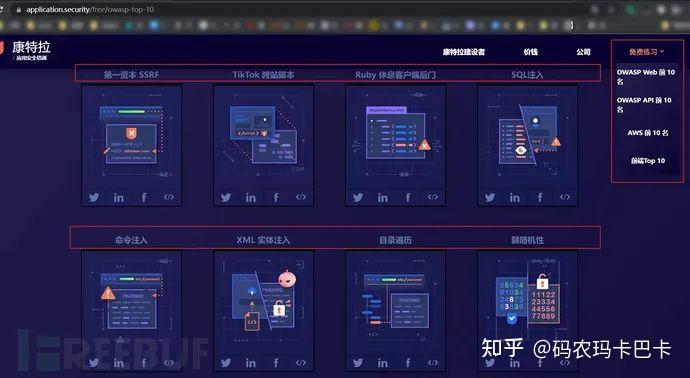Select OWASP Web 前 10 名 menu entry
Screen dimensions: 690x378
pyautogui.click(x=646, y=77)
